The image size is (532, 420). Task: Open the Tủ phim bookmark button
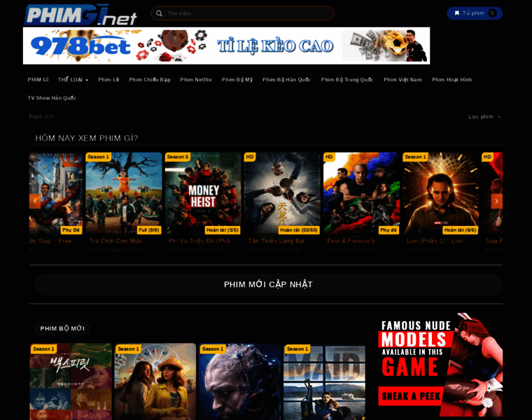coord(475,13)
